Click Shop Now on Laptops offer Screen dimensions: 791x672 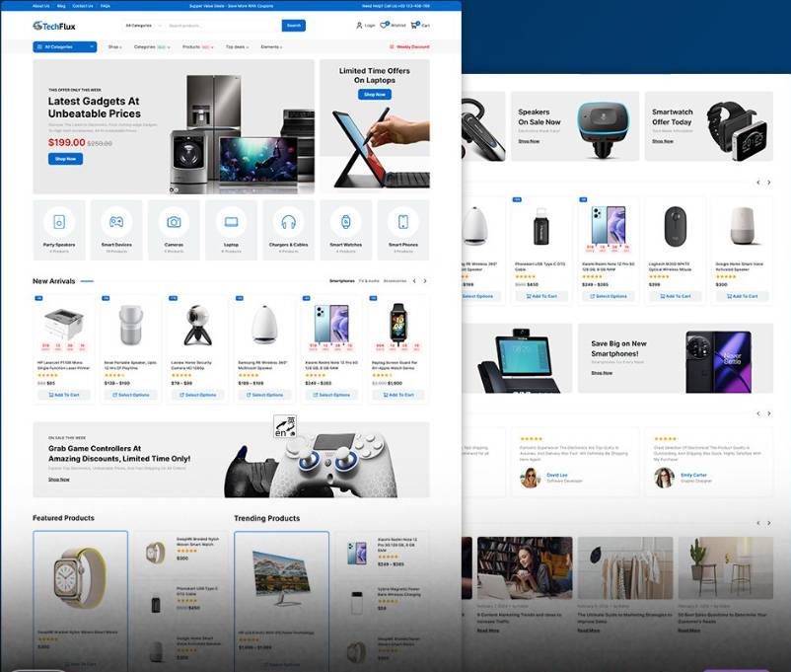coord(375,95)
